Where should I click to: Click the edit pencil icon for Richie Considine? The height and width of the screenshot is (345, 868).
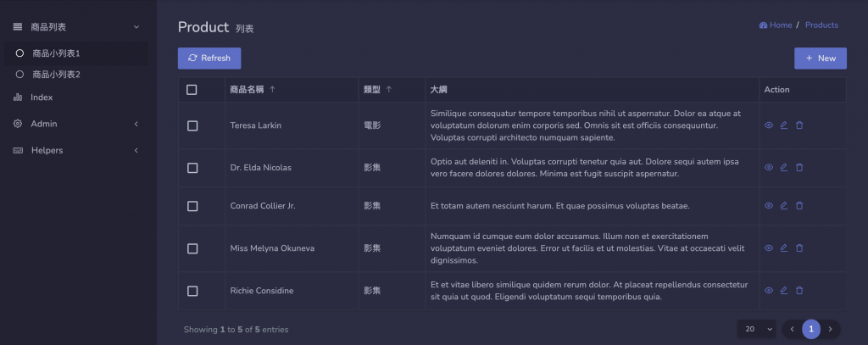tap(784, 291)
